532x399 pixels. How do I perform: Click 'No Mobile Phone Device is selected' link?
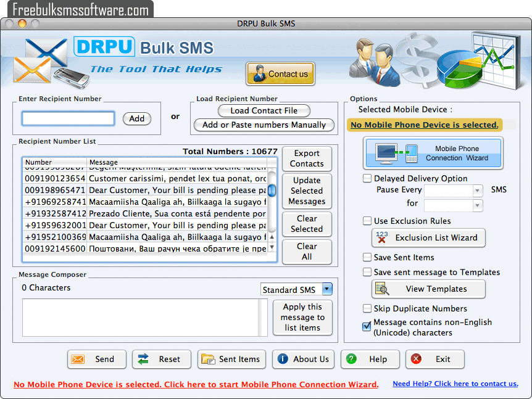[x=425, y=125]
